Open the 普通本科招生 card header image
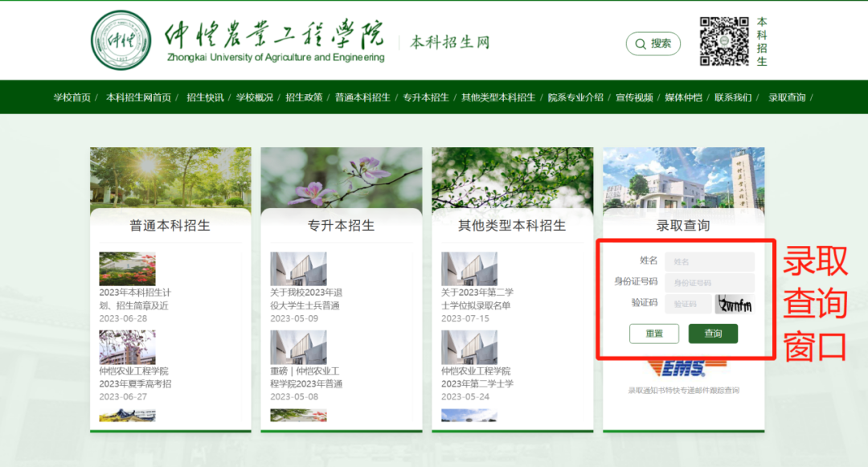 click(x=170, y=177)
